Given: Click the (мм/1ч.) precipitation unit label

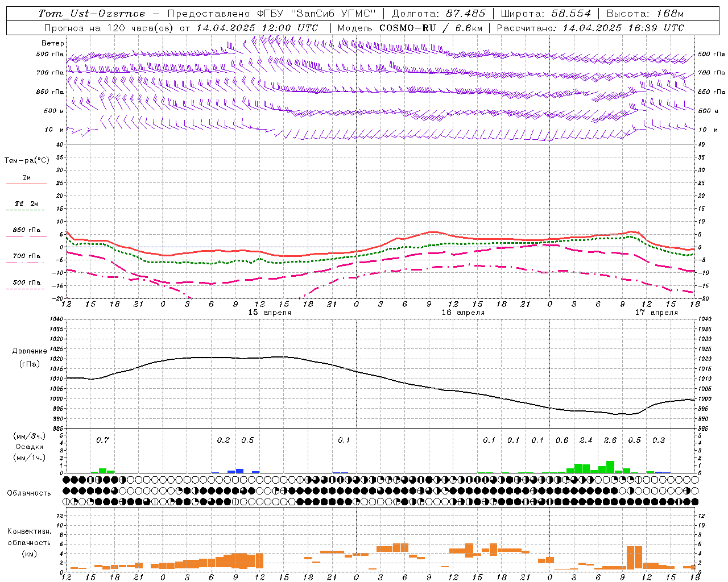Looking at the screenshot, I should [30, 458].
